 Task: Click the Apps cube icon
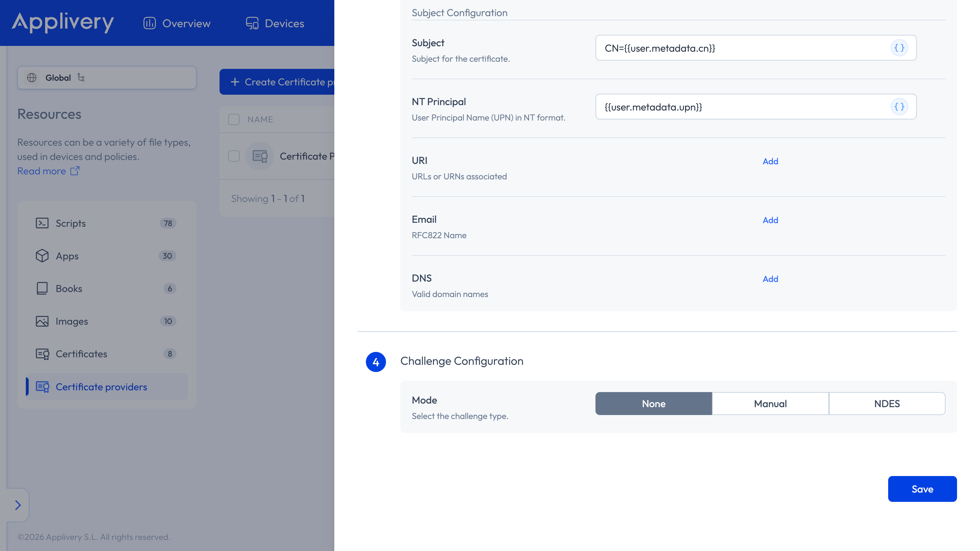coord(42,256)
